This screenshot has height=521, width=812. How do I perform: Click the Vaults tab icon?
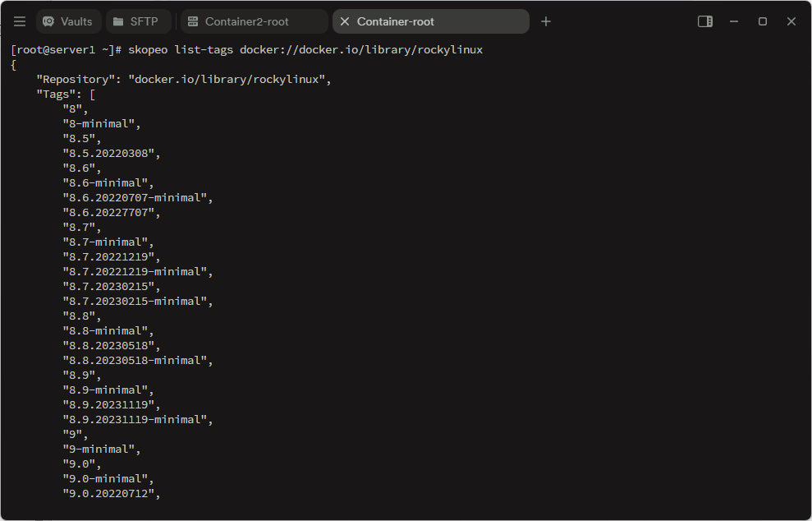tap(48, 21)
